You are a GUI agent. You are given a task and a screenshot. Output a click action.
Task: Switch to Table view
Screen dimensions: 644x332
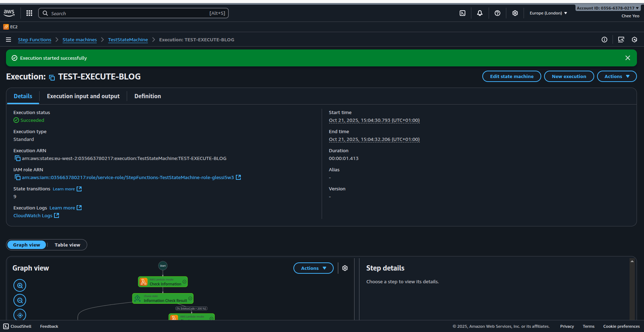coord(67,245)
